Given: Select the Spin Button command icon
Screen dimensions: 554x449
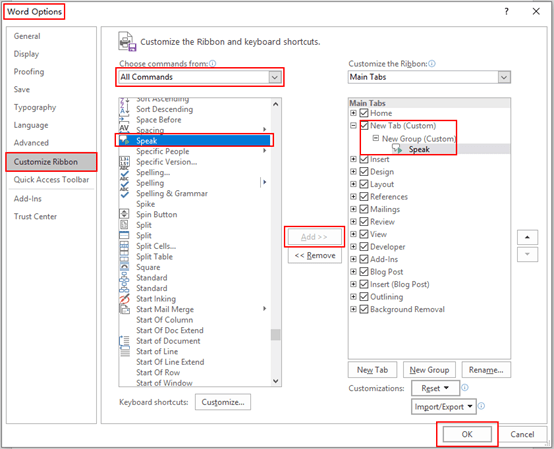Looking at the screenshot, I should (124, 214).
